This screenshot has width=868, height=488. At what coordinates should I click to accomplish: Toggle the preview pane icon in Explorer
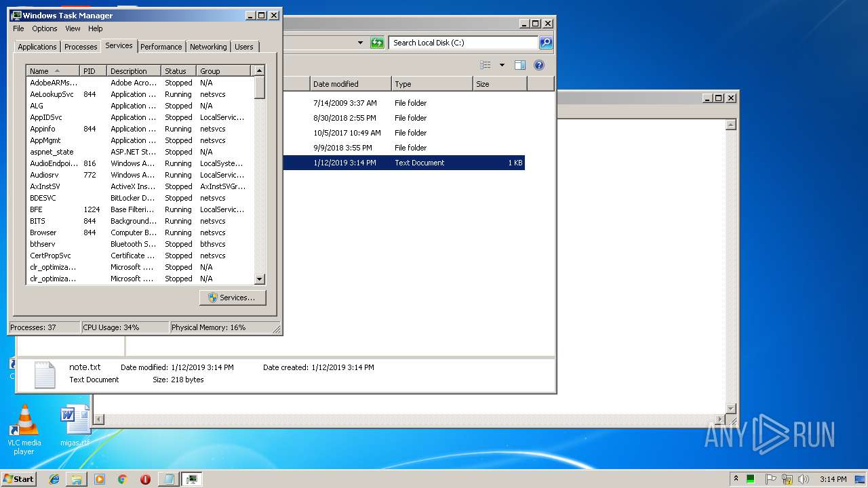pos(520,65)
